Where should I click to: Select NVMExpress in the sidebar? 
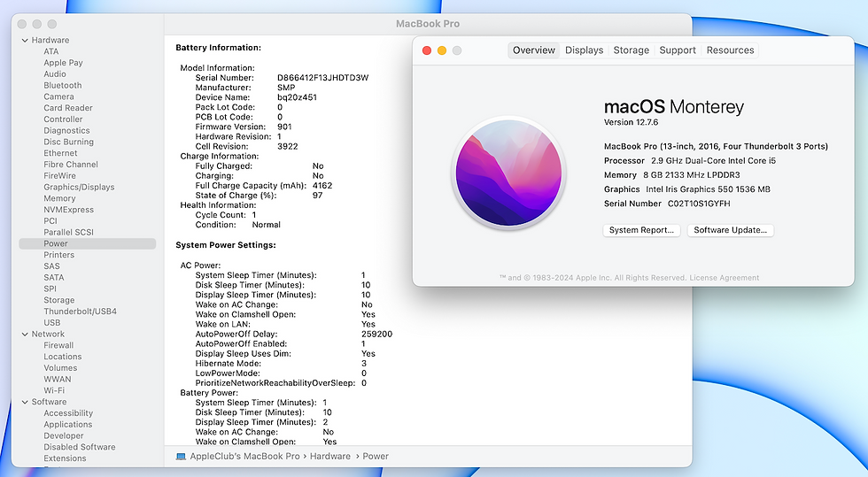coord(69,210)
